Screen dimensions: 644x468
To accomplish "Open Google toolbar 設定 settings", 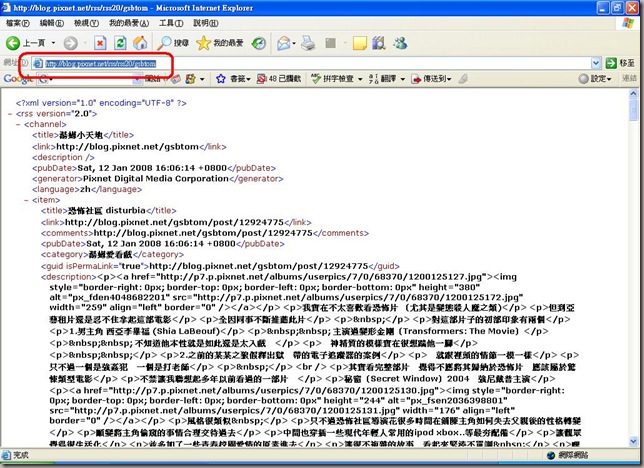I will [x=595, y=78].
